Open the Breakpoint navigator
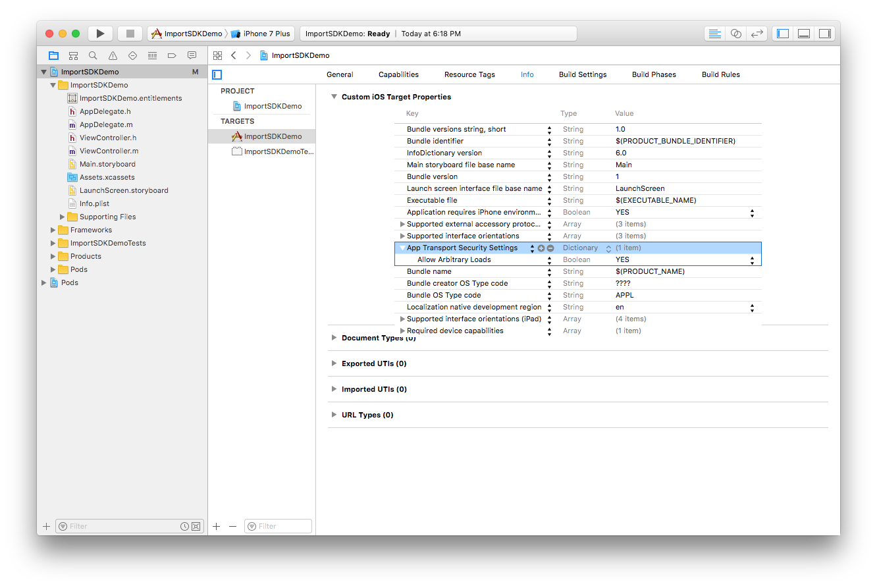 pyautogui.click(x=172, y=55)
